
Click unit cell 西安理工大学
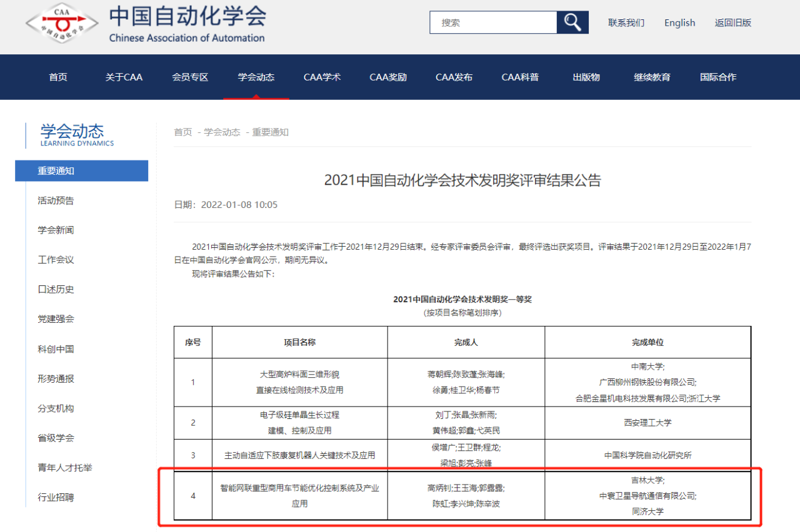point(647,423)
